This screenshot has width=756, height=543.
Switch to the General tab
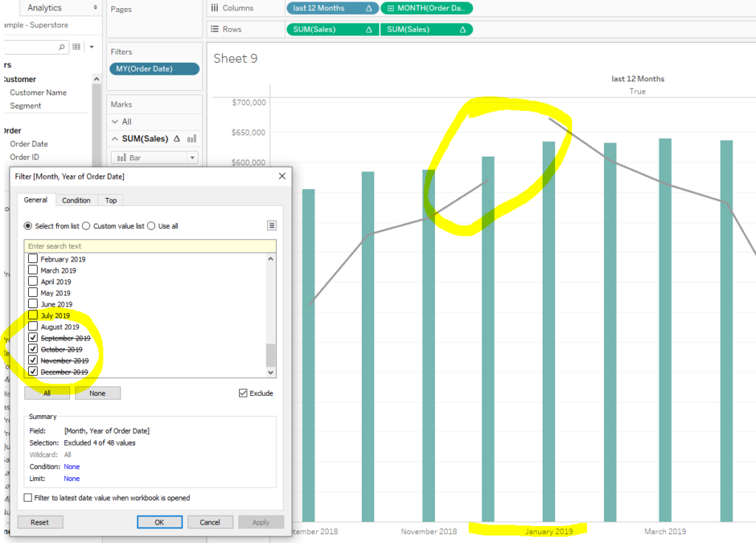[x=35, y=199]
